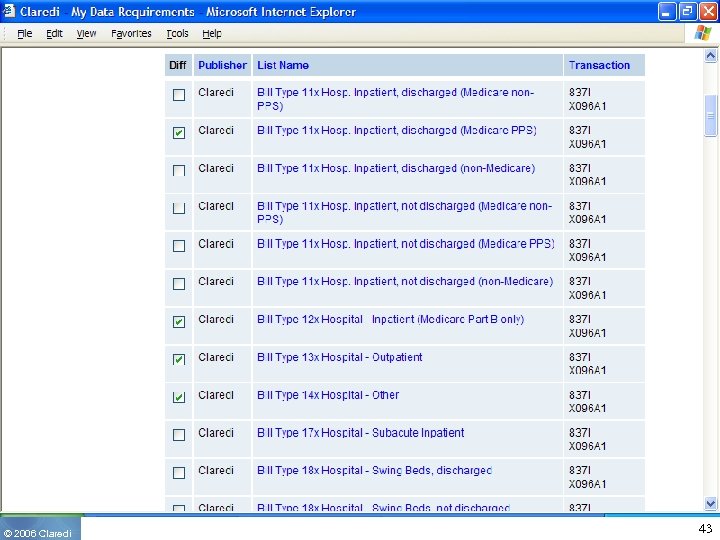Image resolution: width=720 pixels, height=540 pixels.
Task: Open the Favorites menu
Action: [x=131, y=34]
